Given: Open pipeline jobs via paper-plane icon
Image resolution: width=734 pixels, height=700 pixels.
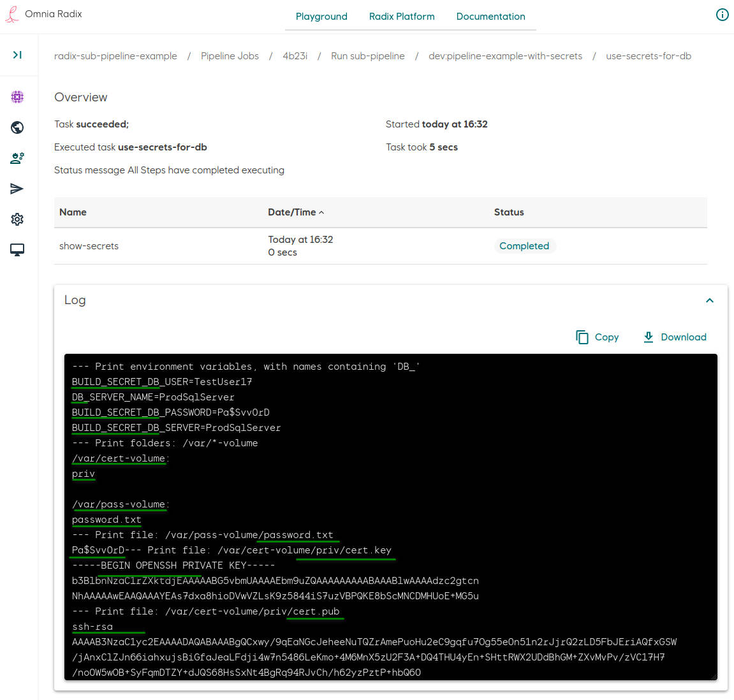Looking at the screenshot, I should click(17, 189).
